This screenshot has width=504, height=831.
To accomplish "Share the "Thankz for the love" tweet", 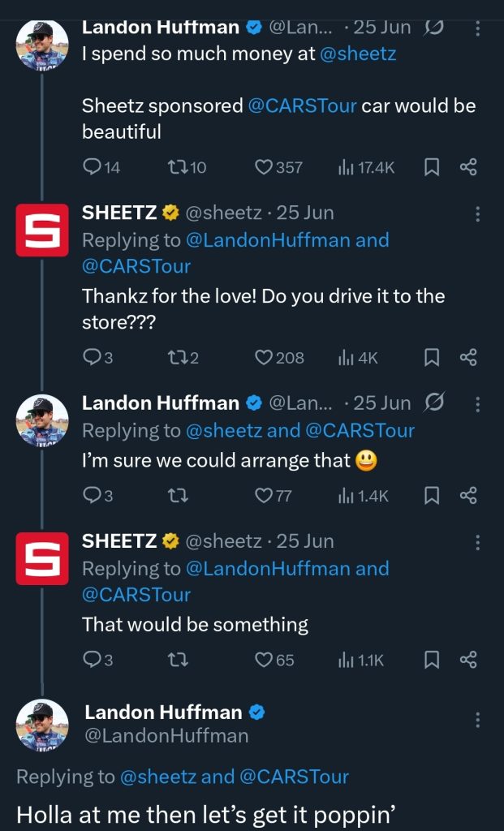I will (468, 357).
